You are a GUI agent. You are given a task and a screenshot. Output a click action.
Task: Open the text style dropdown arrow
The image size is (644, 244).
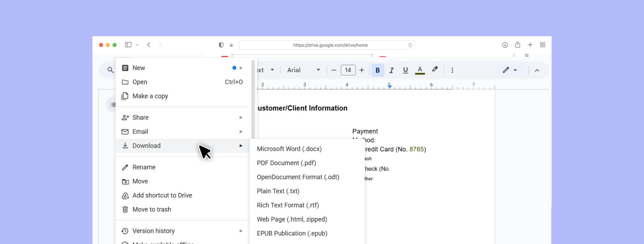tap(272, 70)
